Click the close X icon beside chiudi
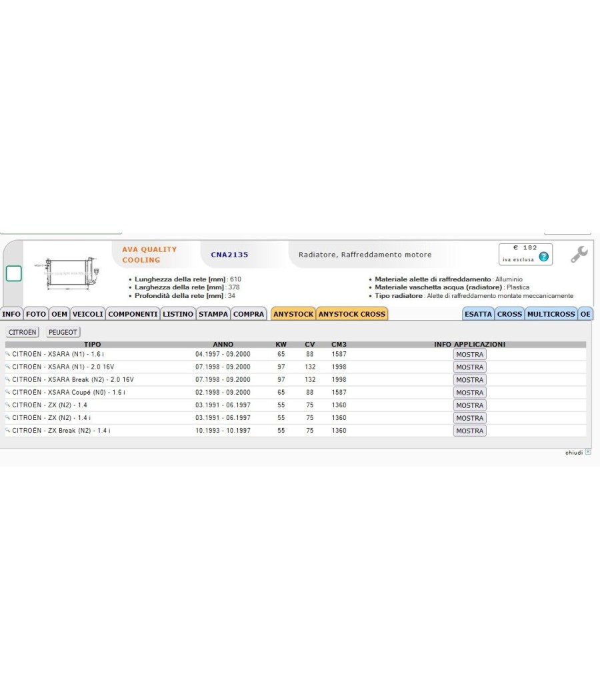Image resolution: width=600 pixels, height=700 pixels. (x=588, y=452)
